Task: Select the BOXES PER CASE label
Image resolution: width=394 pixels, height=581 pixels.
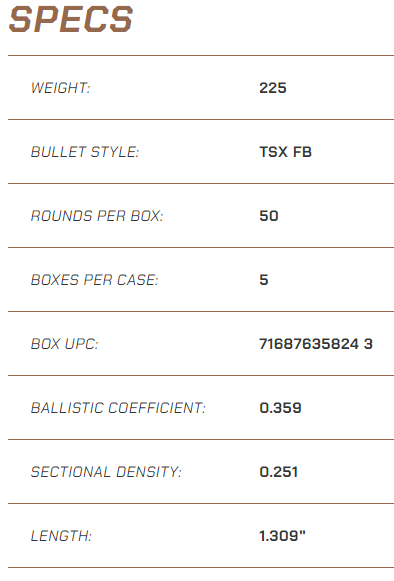Action: coord(95,280)
